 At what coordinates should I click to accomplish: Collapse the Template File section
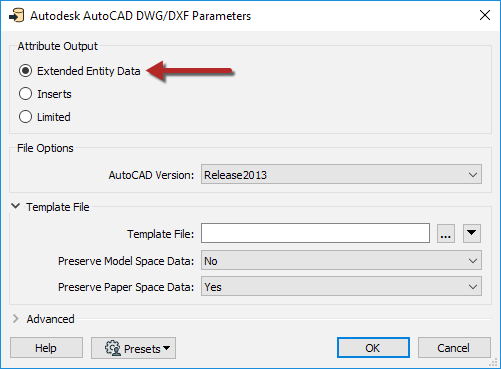click(x=15, y=206)
